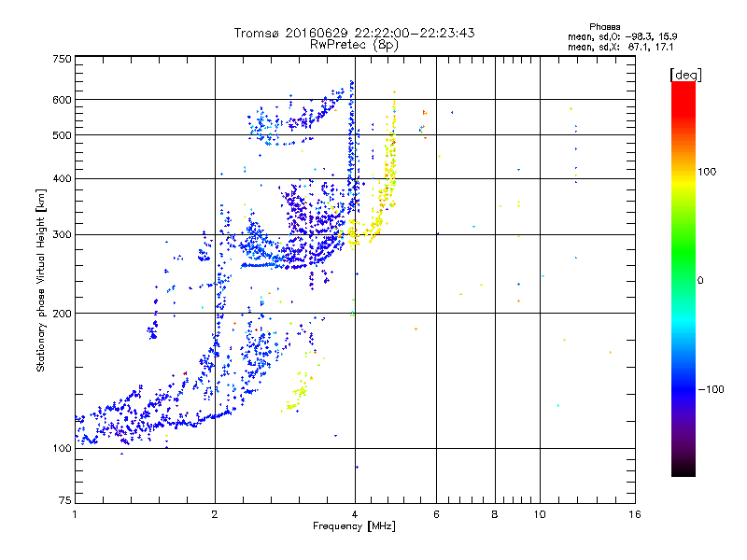
Task: Click the x-axis tick label '16'
Action: [635, 514]
